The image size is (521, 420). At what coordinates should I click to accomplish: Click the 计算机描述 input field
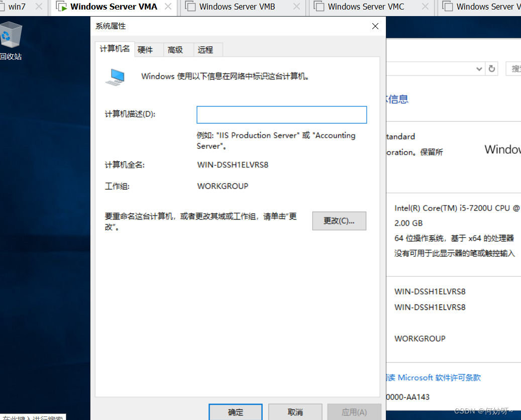[281, 115]
